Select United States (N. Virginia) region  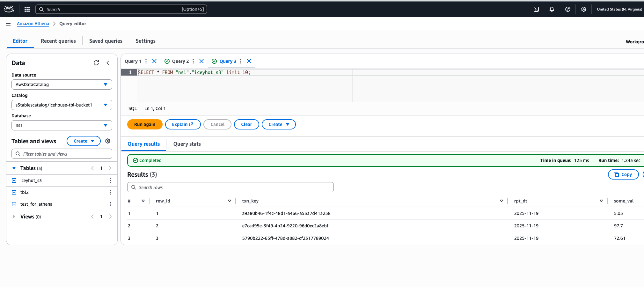[x=619, y=9]
